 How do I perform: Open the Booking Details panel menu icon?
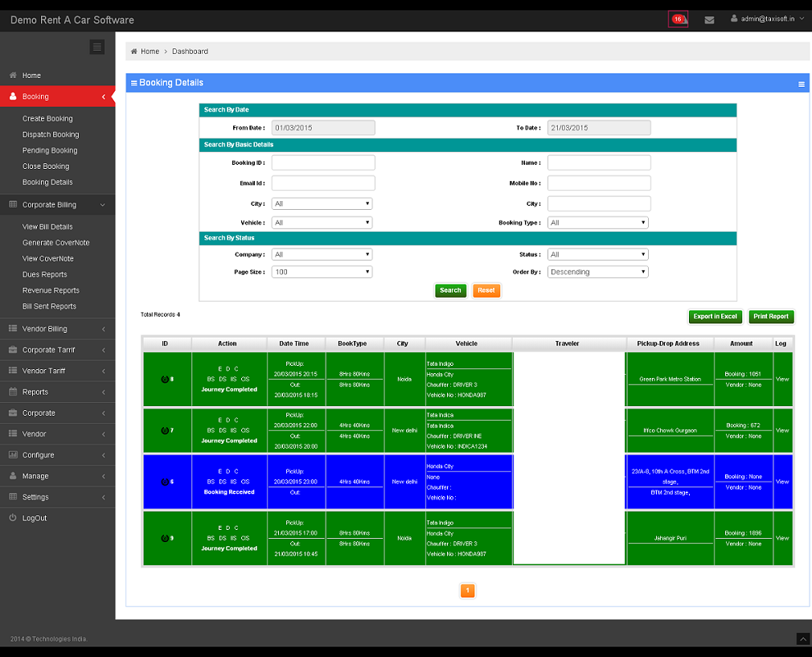click(801, 84)
